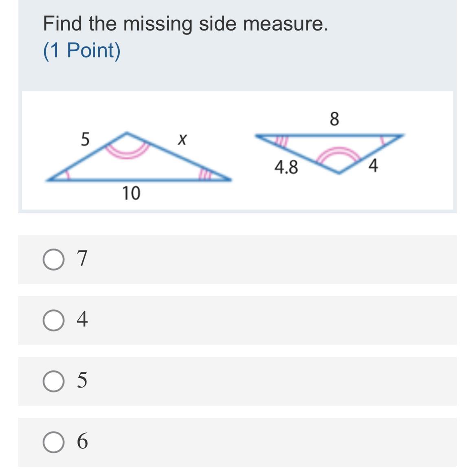Click the "(1 Point)" label
This screenshot has height=476, width=475.
[82, 51]
